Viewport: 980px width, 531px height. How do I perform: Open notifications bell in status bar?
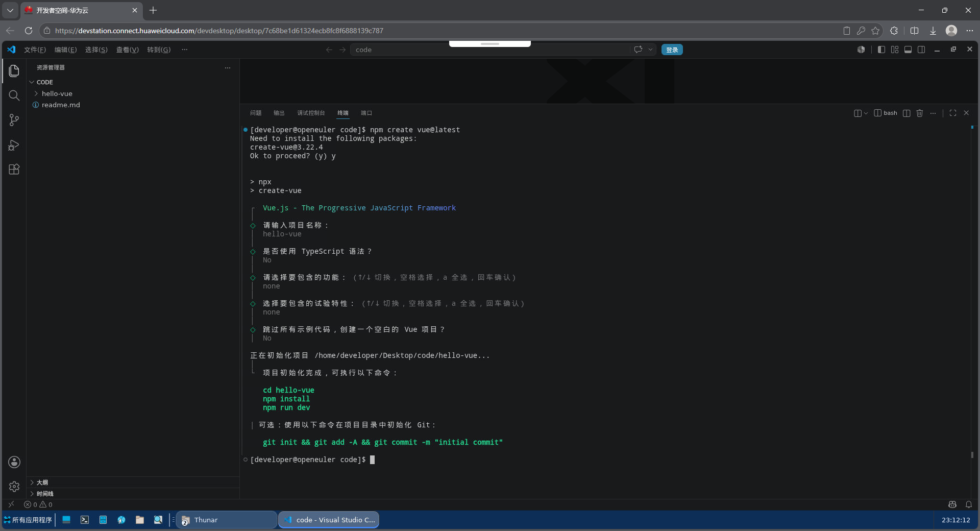point(969,504)
